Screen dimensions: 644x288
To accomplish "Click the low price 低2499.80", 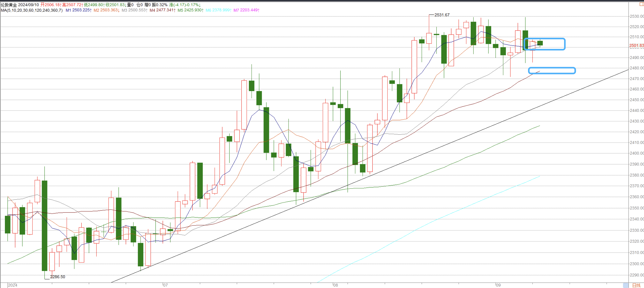I will click(94, 5).
